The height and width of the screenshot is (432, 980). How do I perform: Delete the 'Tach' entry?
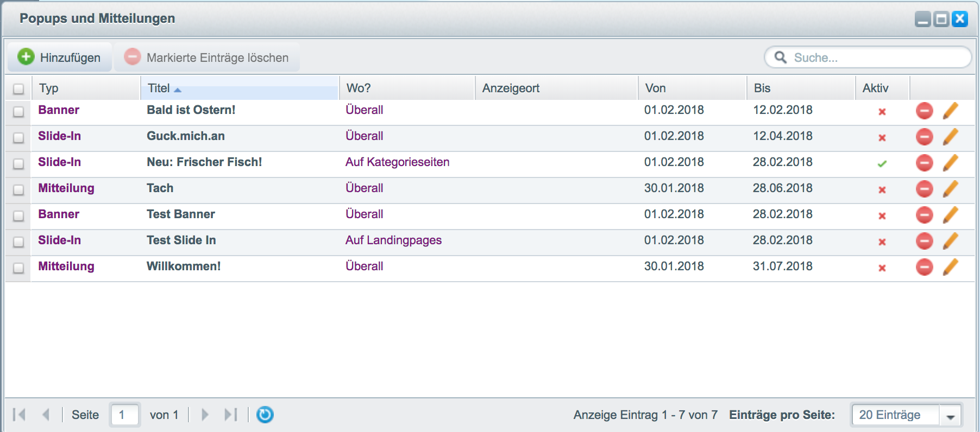[x=924, y=189]
